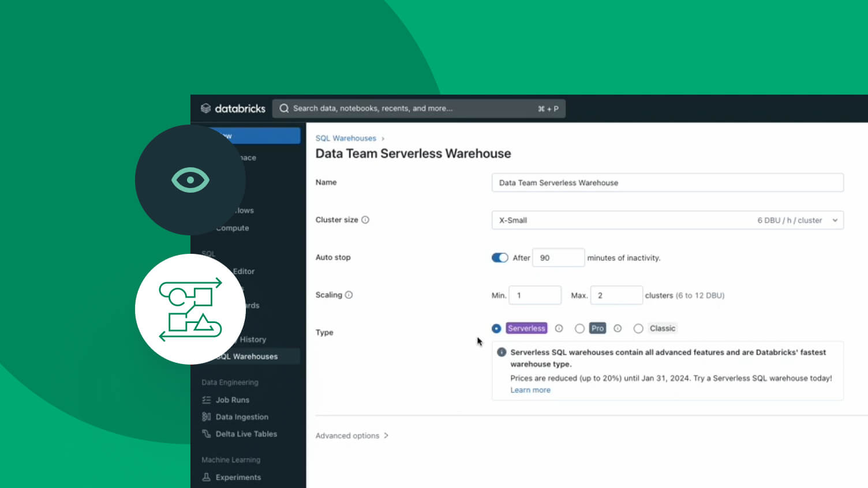
Task: Open the Cluster size dropdown
Action: 667,220
